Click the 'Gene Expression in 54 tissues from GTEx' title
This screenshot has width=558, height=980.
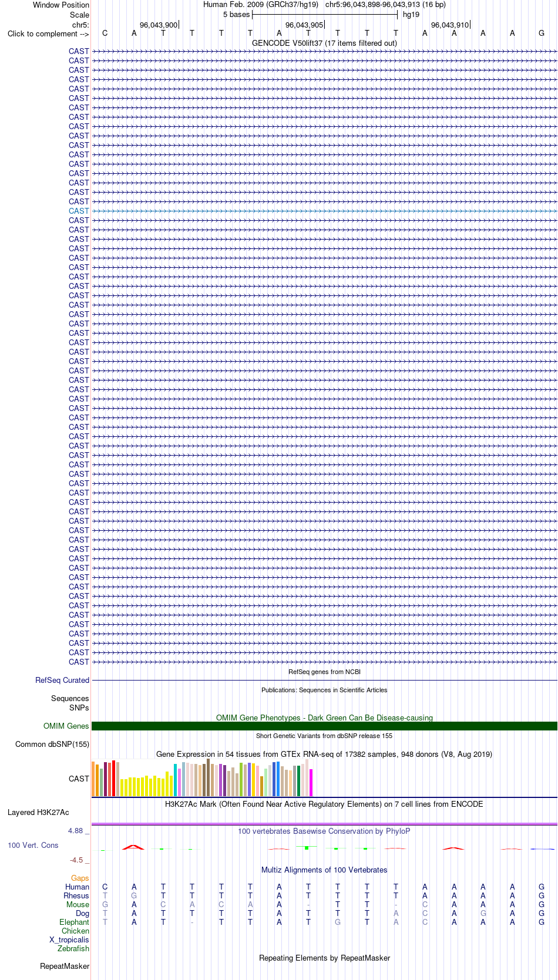point(324,754)
